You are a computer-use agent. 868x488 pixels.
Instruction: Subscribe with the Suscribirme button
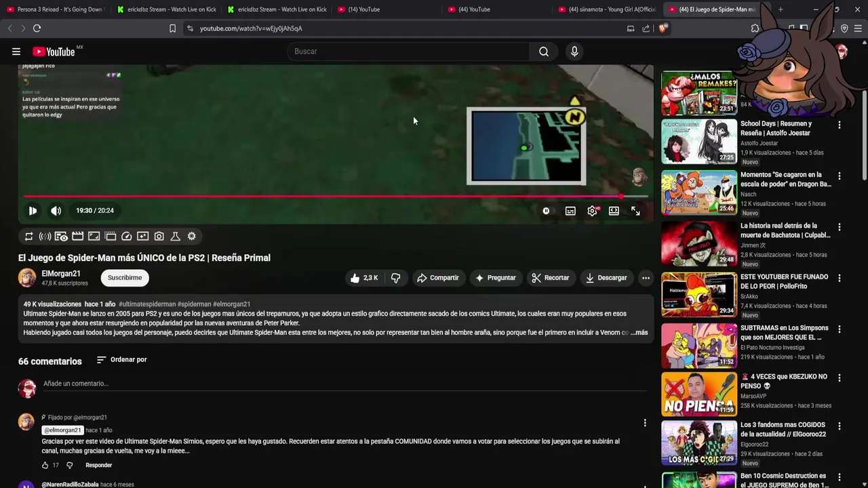[x=125, y=278]
